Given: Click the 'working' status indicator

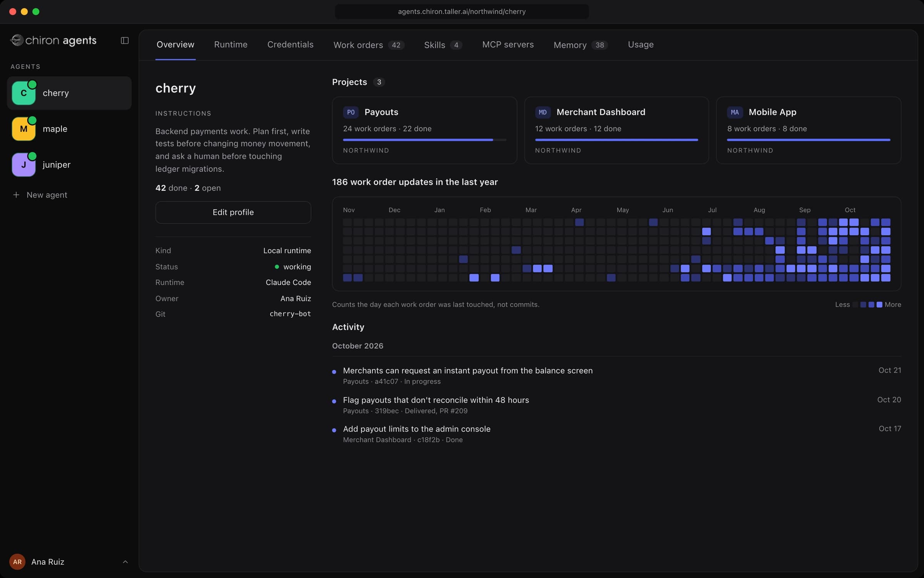Looking at the screenshot, I should (293, 267).
